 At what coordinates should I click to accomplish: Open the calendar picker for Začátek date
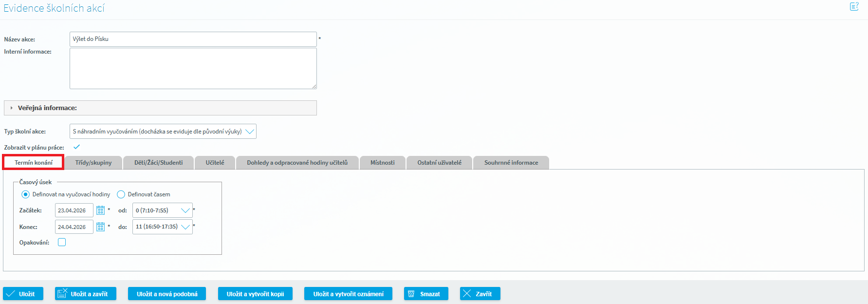(100, 210)
